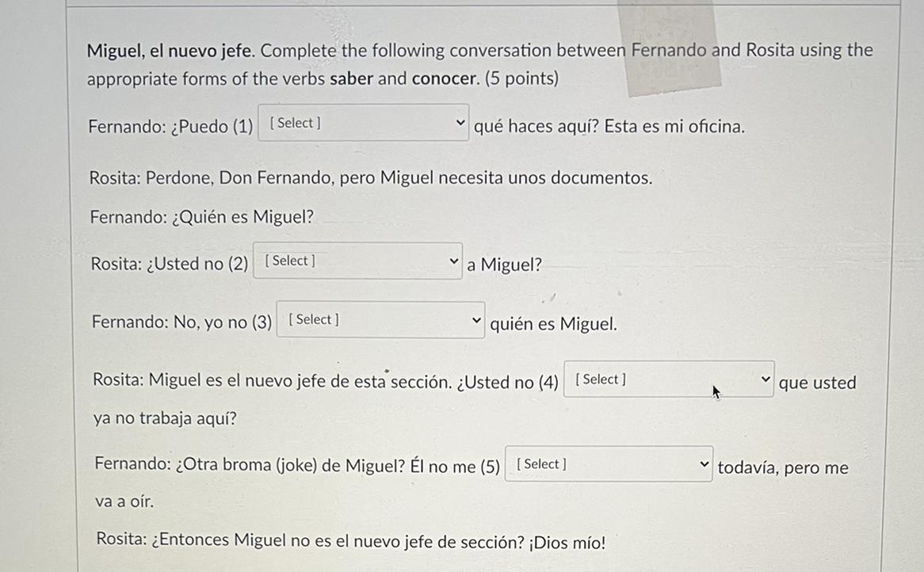Click the bold word 'conocer' in instructions
The image size is (924, 572).
(x=443, y=79)
